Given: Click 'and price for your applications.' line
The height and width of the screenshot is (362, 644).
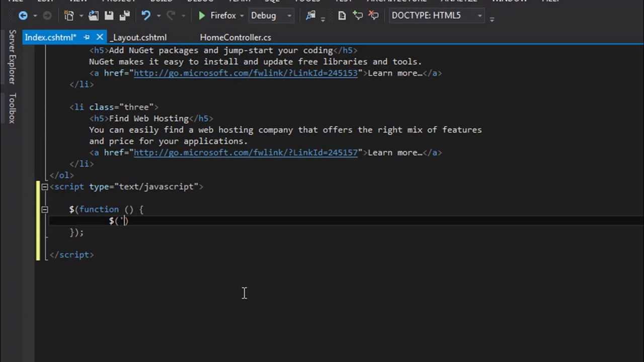Looking at the screenshot, I should pos(168,141).
